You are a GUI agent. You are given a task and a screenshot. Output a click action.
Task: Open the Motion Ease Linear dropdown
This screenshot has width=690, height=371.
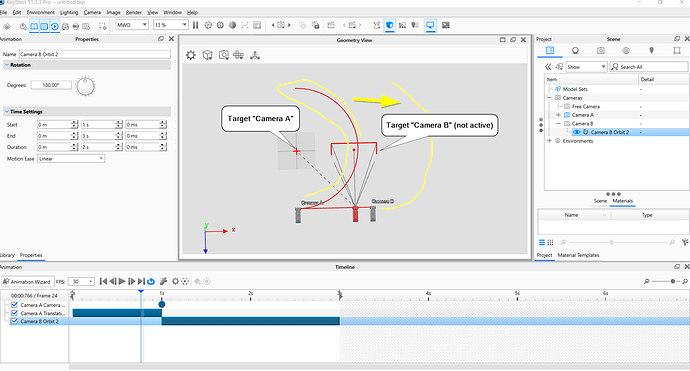[71, 158]
